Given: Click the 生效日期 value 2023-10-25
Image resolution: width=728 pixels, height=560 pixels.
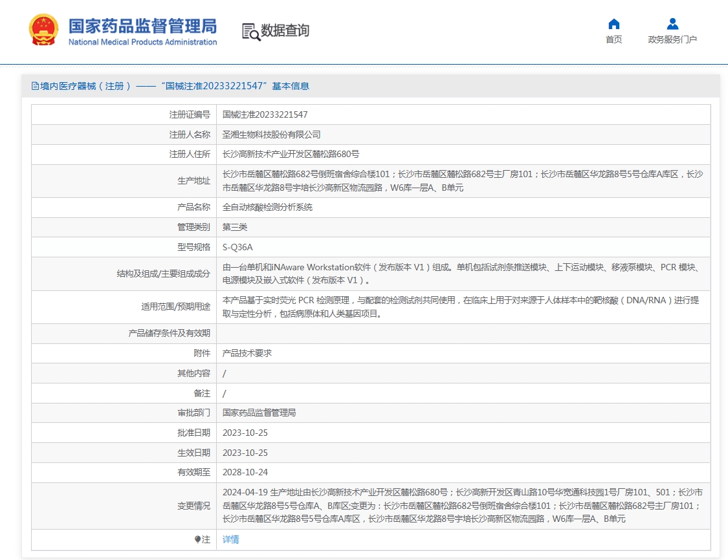Looking at the screenshot, I should (x=245, y=453).
